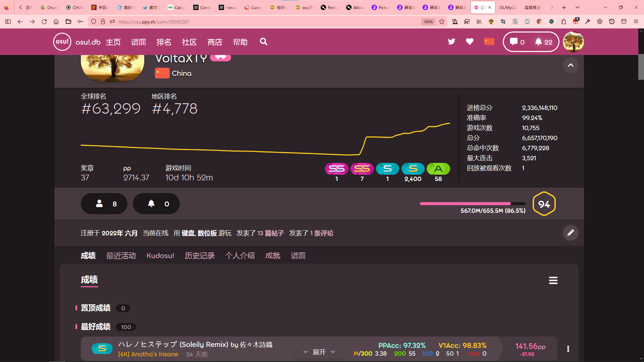The image size is (644, 362).
Task: Click the silver SS rank badge
Action: pyautogui.click(x=336, y=169)
